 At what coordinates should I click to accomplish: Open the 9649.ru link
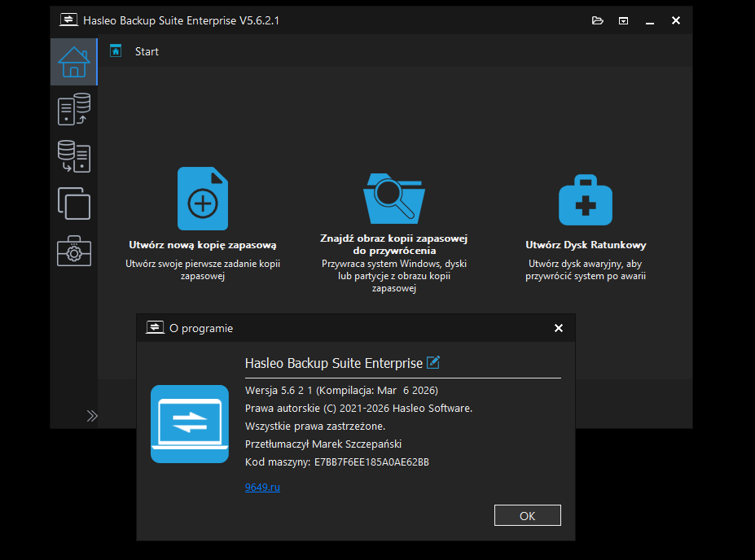pos(262,488)
